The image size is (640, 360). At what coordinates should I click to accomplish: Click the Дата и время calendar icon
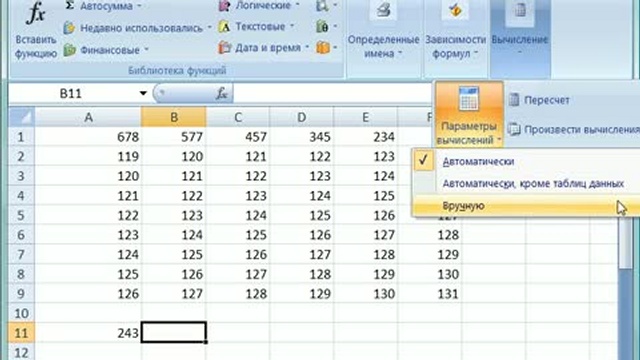[x=224, y=48]
